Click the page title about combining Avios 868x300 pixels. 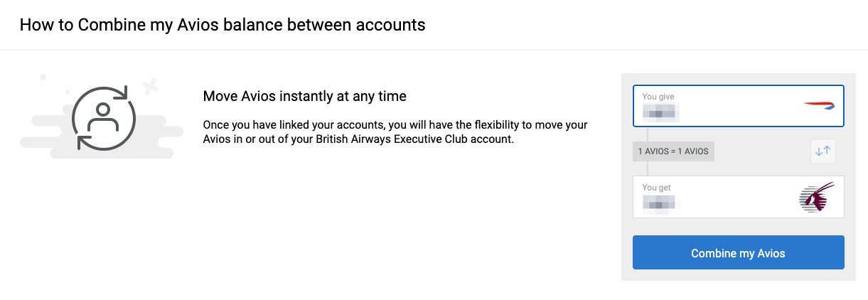pos(222,25)
